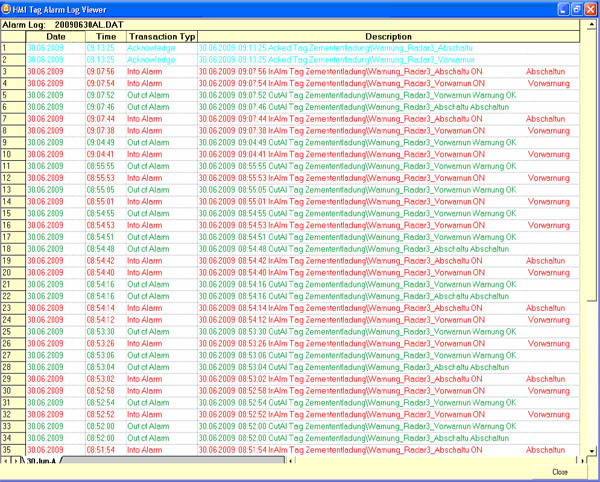The width and height of the screenshot is (600, 482).
Task: Maximize the Alarm Log Viewer window
Action: pyautogui.click(x=575, y=8)
